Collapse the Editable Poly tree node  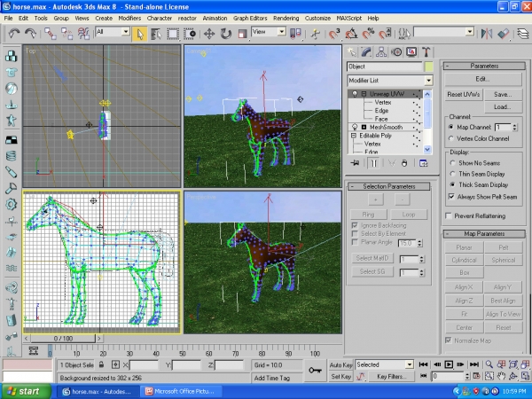tap(354, 136)
